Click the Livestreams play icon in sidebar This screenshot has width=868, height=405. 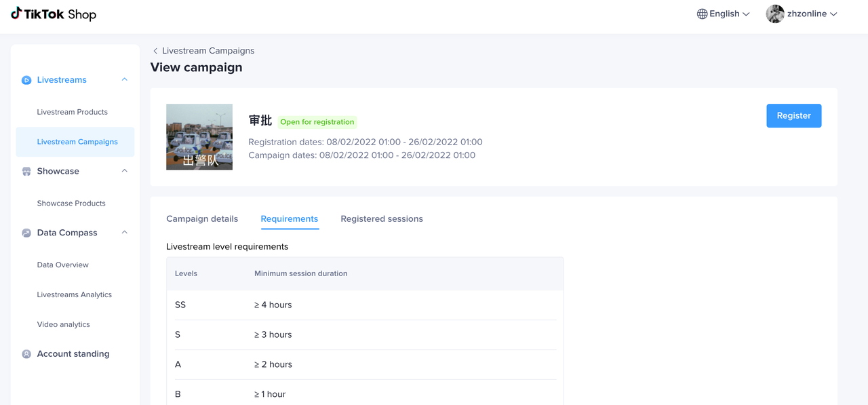pyautogui.click(x=26, y=80)
